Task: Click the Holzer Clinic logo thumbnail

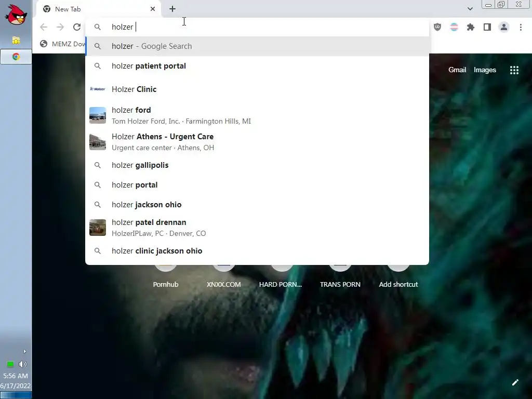Action: [x=98, y=89]
